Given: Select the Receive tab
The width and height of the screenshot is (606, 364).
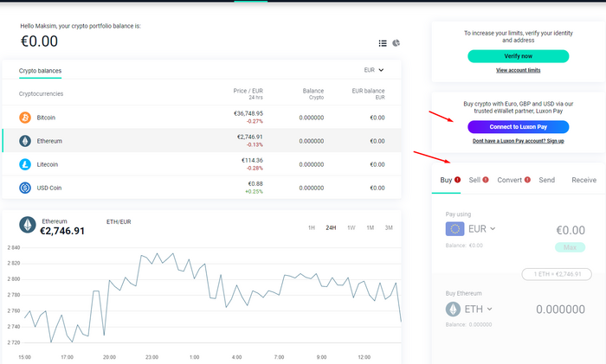Looking at the screenshot, I should click(584, 180).
